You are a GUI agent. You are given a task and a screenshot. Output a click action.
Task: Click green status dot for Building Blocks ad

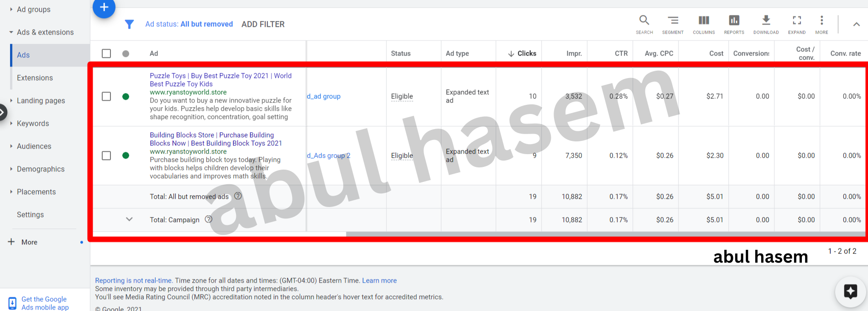[x=126, y=155]
